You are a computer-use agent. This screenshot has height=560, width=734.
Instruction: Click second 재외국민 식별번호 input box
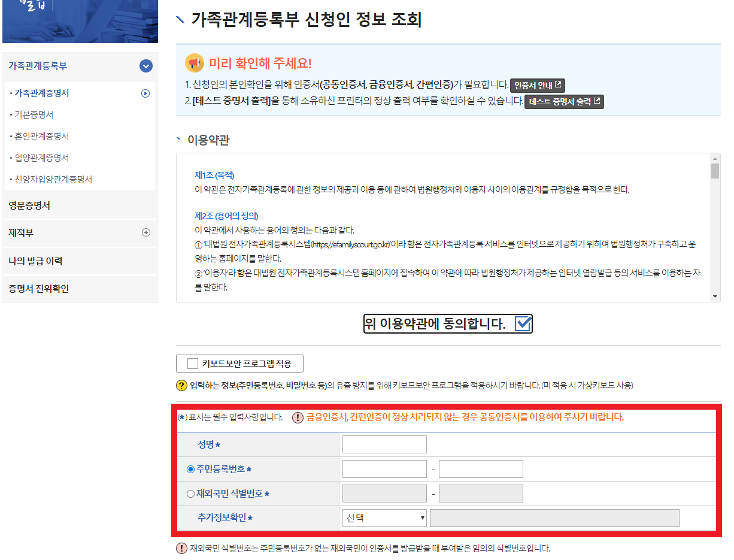481,494
